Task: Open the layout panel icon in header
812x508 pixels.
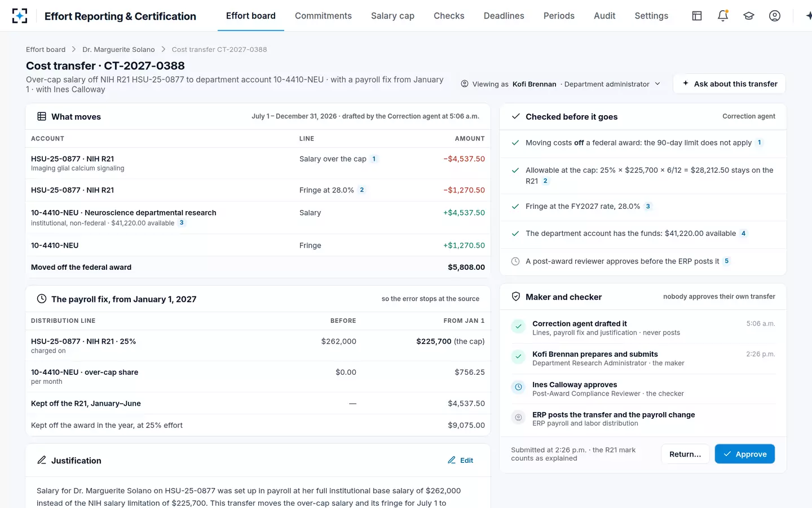Action: (697, 16)
